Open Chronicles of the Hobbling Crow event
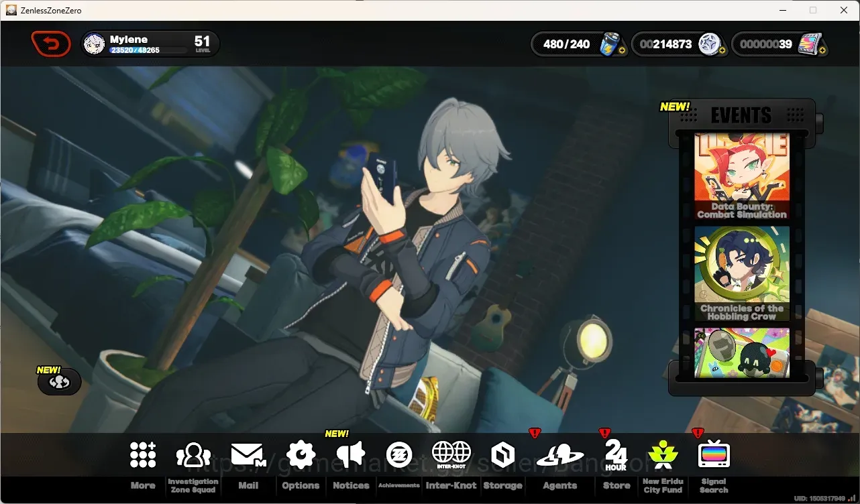The height and width of the screenshot is (504, 860). point(742,273)
